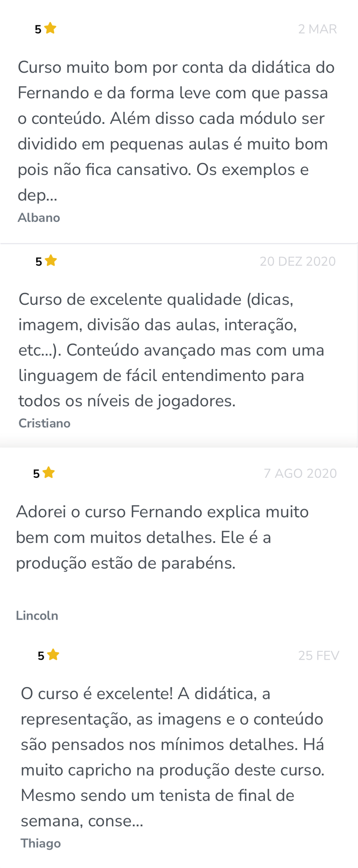
Task: Click the 25 FEV review date
Action: coord(319,655)
